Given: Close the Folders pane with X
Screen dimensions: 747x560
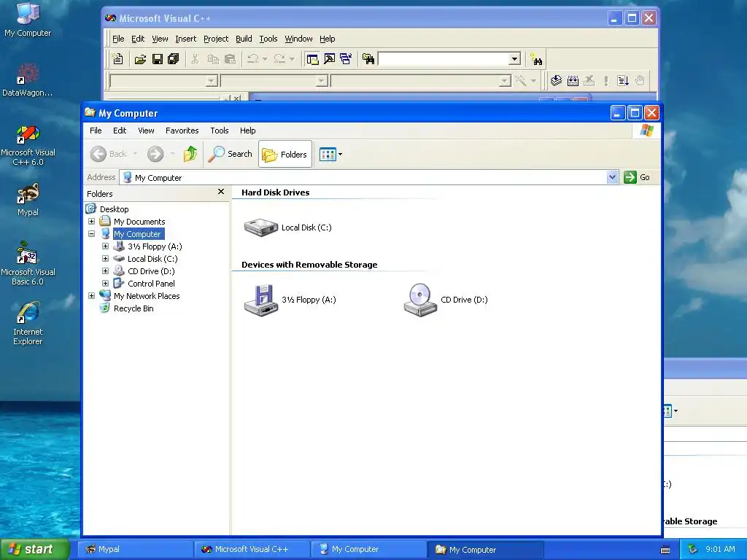Looking at the screenshot, I should click(220, 192).
